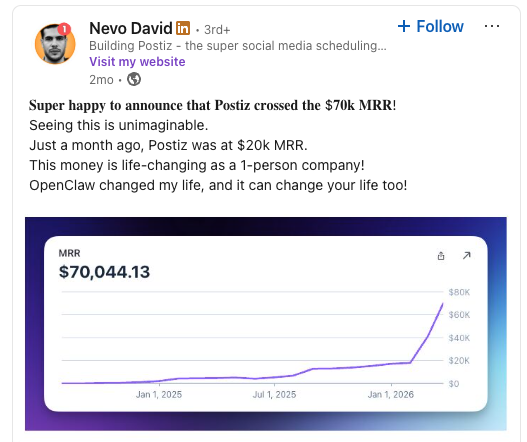Click the $70,044.13 MRR value
The width and height of the screenshot is (527, 442).
[104, 272]
